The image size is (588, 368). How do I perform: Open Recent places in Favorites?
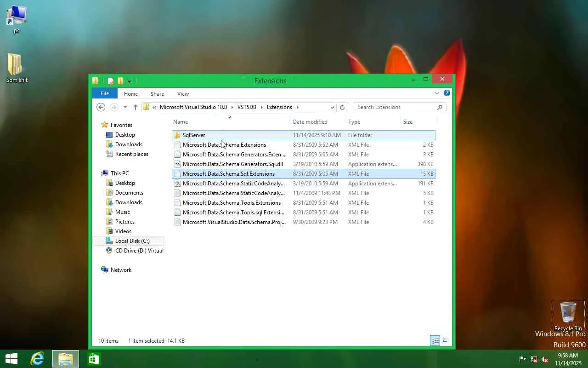coord(131,154)
